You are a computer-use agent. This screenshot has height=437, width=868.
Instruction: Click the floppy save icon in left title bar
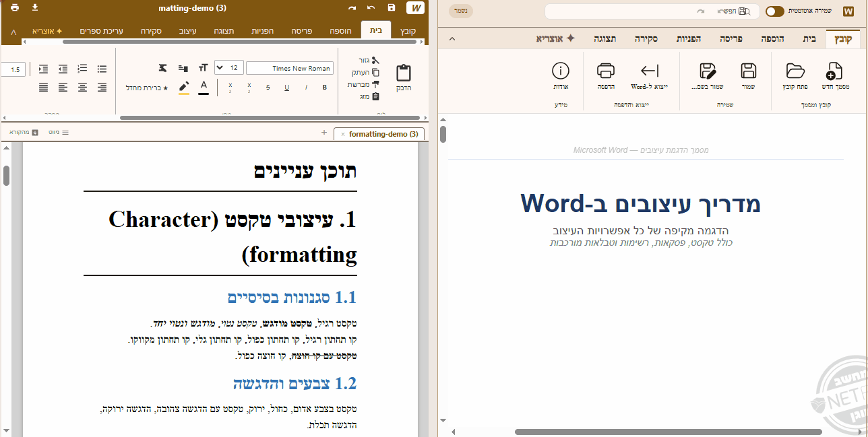pos(392,8)
